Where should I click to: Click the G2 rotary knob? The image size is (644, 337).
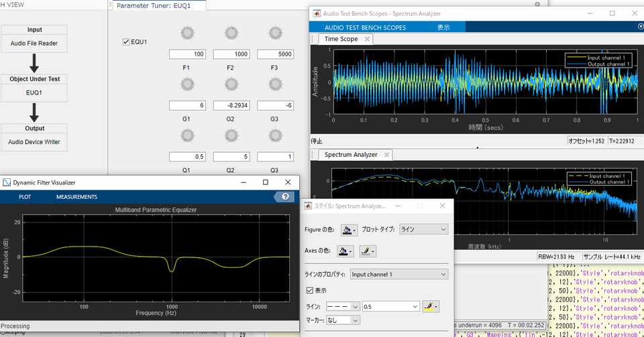[x=231, y=84]
